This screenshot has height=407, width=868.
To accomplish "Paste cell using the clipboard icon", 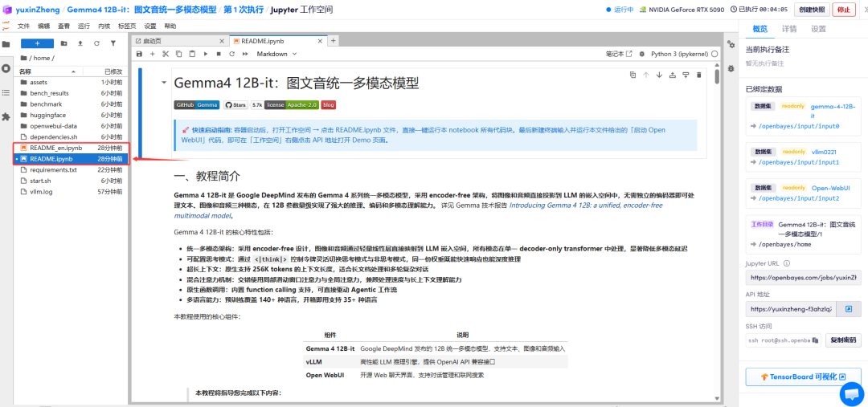I will [192, 54].
